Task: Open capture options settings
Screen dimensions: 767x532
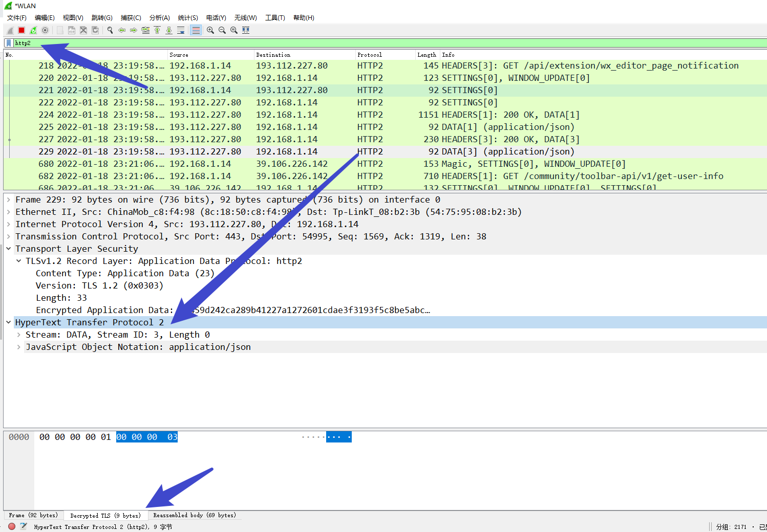Action: coord(45,30)
